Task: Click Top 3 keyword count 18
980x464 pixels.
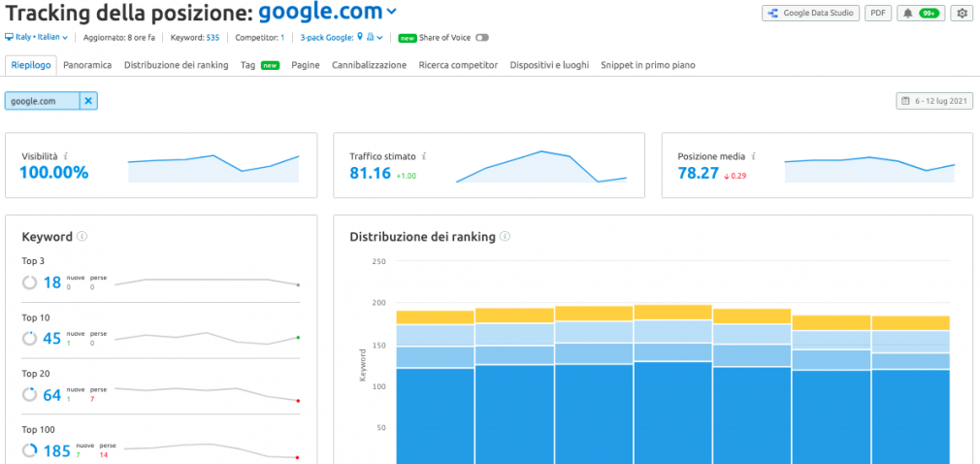Action: tap(51, 282)
